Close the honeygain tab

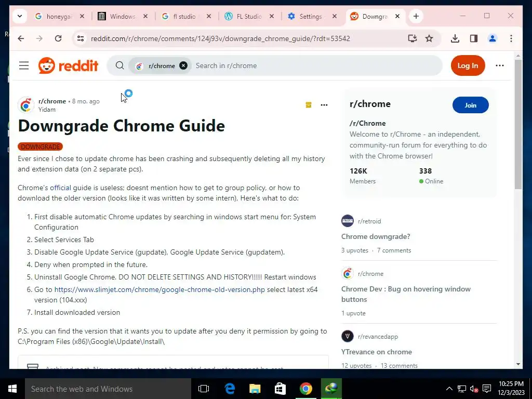pyautogui.click(x=82, y=16)
